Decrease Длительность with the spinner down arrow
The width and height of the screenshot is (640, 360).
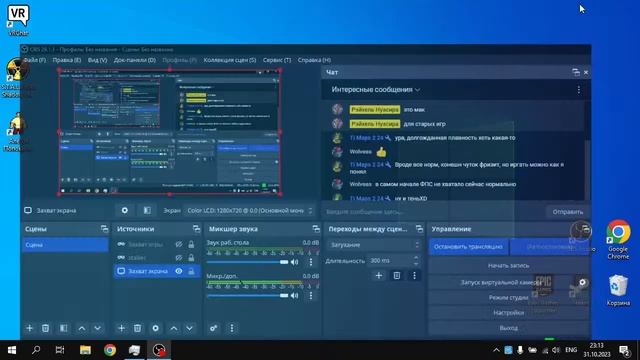[416, 263]
